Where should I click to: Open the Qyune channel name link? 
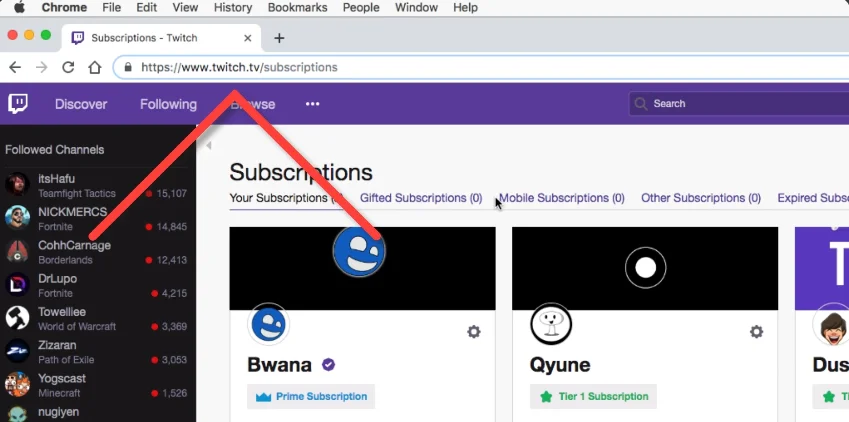click(560, 365)
